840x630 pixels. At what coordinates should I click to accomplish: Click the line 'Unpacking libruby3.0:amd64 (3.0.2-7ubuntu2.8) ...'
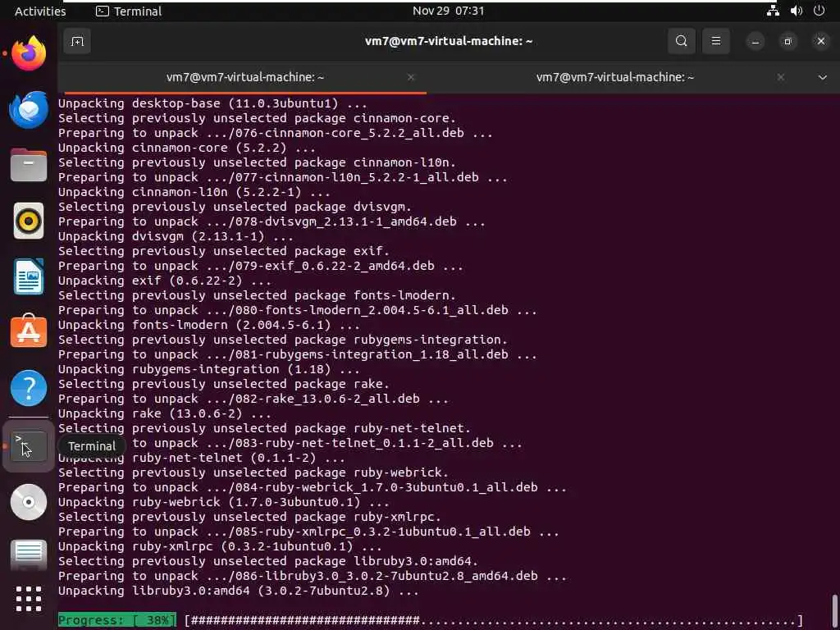(x=239, y=591)
